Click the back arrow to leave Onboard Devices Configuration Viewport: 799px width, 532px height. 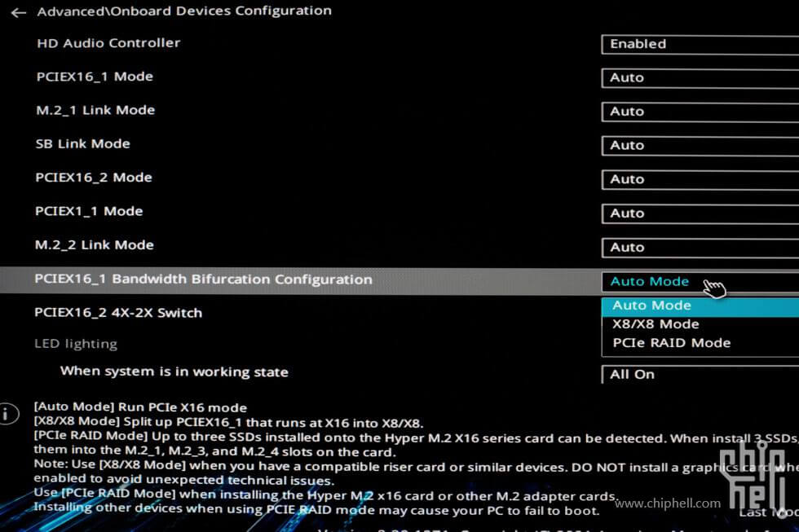[x=18, y=12]
